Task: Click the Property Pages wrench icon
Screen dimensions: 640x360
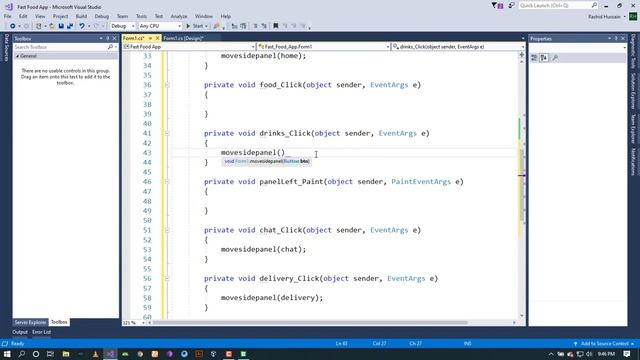Action: point(555,58)
